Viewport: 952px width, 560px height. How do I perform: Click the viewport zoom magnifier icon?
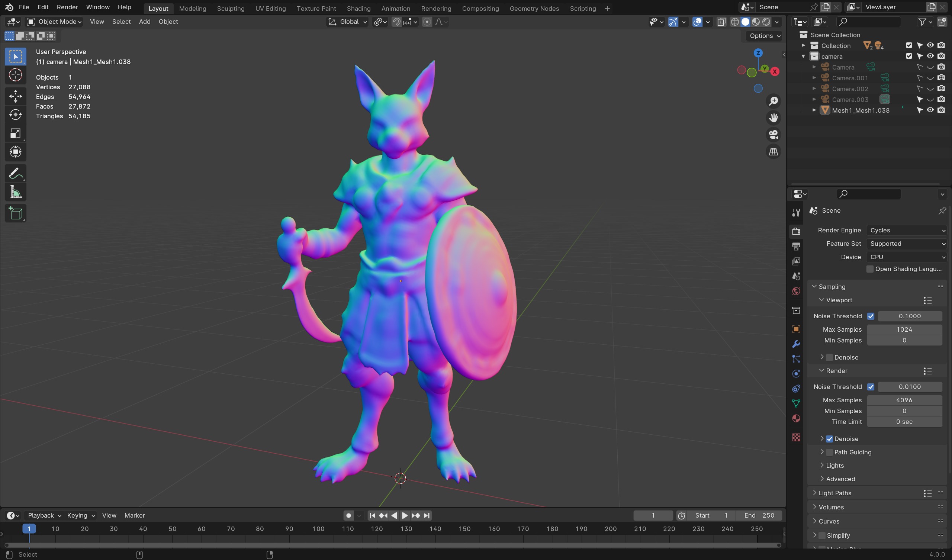[x=773, y=101]
